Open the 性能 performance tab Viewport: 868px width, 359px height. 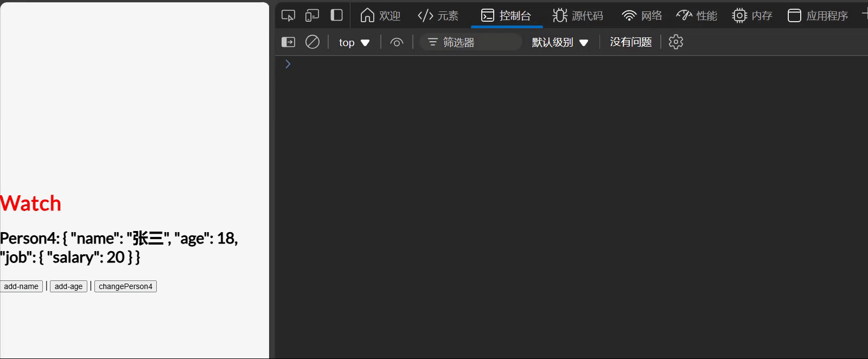[697, 16]
